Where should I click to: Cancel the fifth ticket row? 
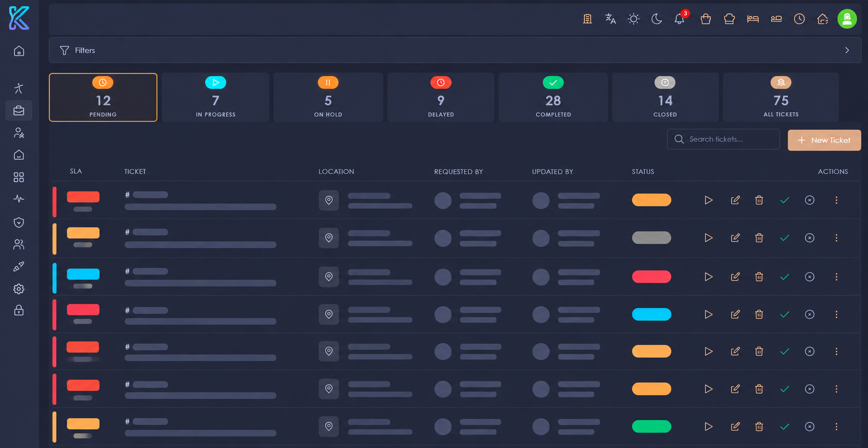coord(810,352)
